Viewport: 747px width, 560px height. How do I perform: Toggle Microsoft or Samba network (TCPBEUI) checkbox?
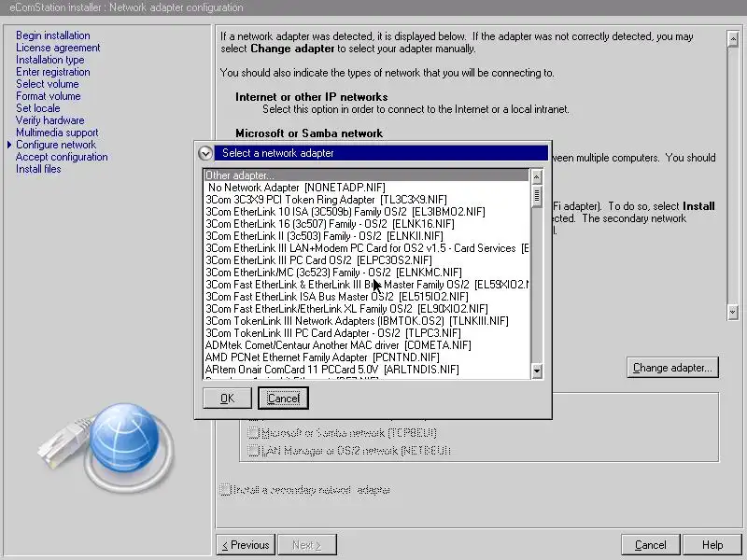(253, 433)
